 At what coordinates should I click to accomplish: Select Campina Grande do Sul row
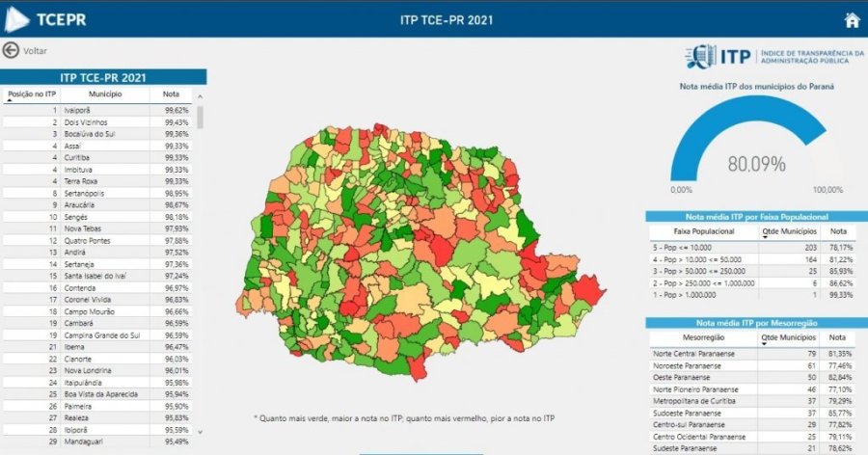click(96, 335)
